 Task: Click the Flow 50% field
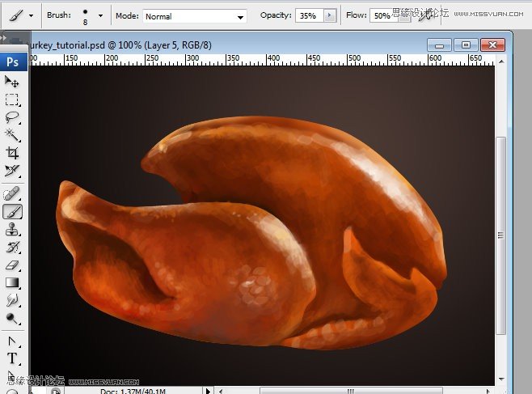pos(382,15)
